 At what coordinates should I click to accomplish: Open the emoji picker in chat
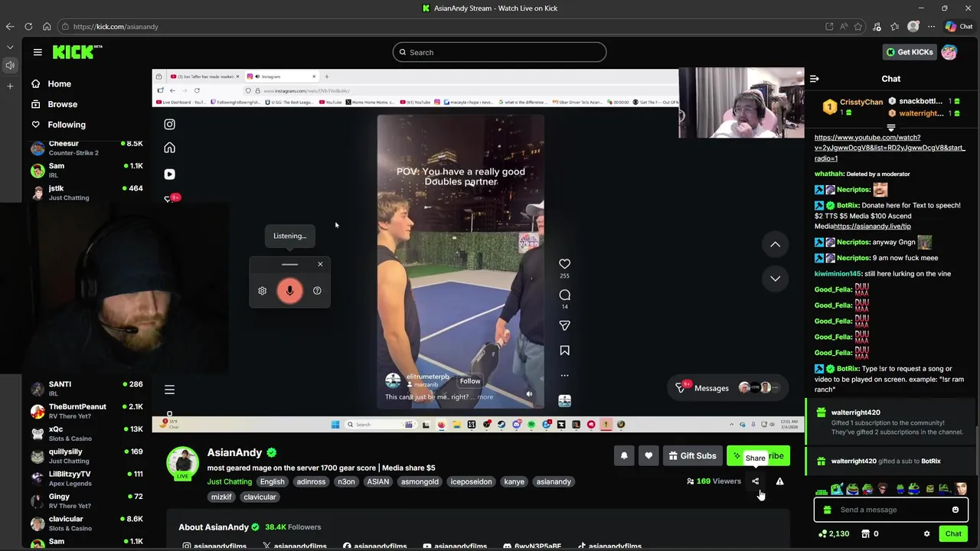(955, 510)
